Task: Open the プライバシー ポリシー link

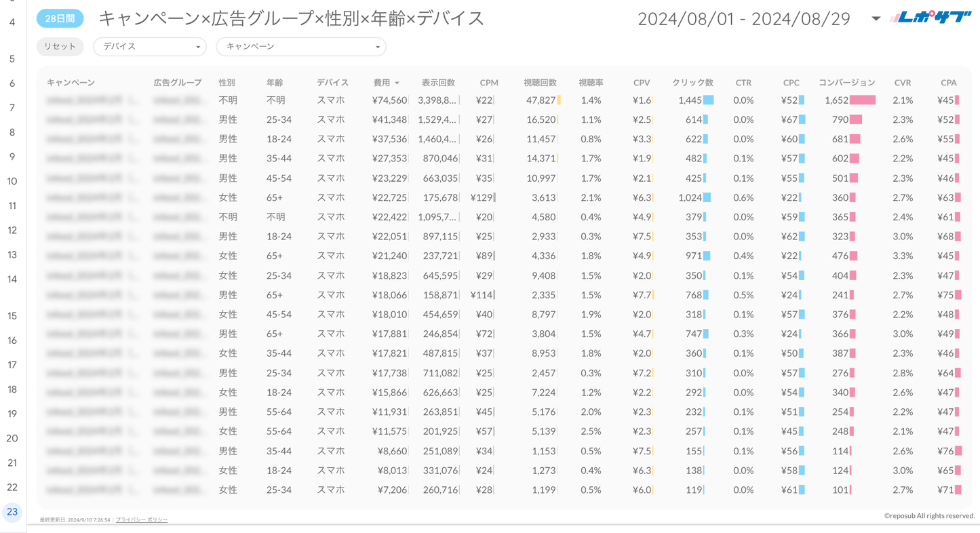Action: click(142, 520)
